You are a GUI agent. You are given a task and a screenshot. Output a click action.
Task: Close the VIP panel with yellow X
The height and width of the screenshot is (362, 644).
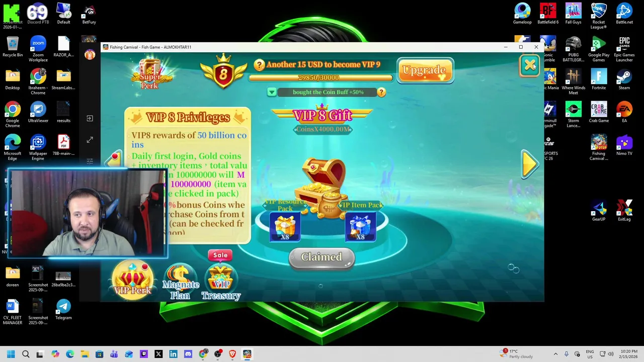529,66
